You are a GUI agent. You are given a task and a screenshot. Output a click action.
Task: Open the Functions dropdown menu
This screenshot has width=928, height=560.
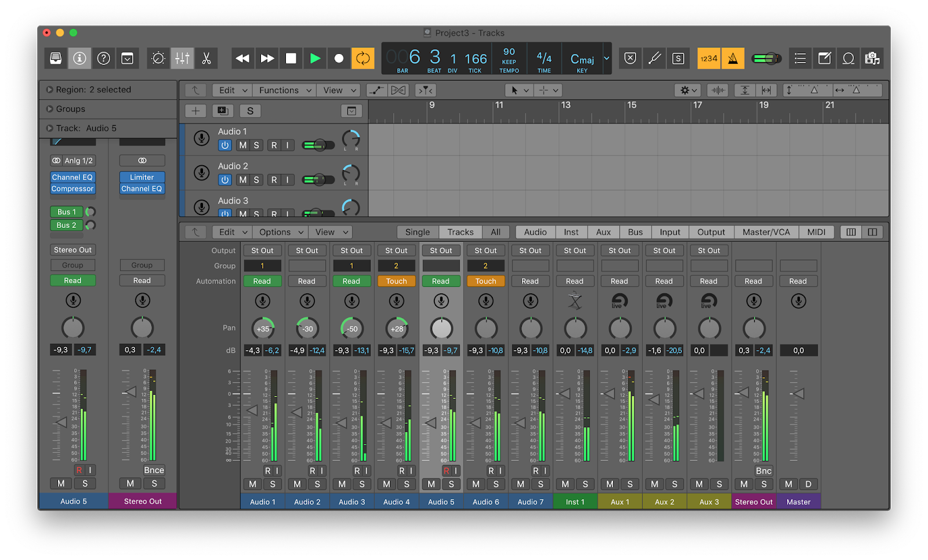285,90
